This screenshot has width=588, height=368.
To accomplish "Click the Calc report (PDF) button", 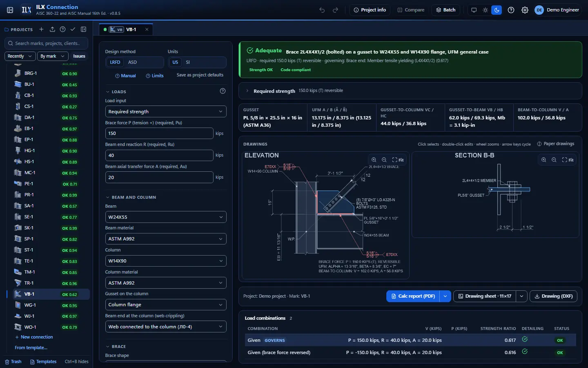I will pos(413,296).
